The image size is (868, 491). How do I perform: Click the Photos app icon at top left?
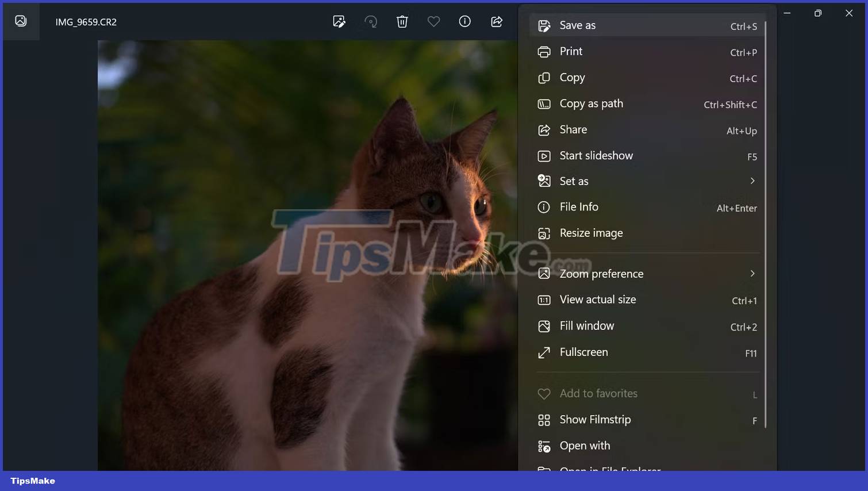click(x=21, y=21)
